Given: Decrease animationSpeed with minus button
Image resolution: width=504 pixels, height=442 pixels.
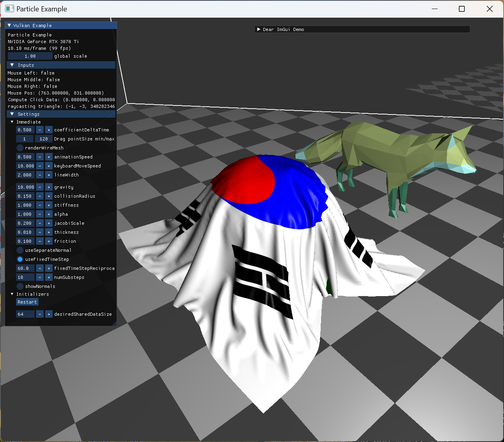Looking at the screenshot, I should click(40, 157).
